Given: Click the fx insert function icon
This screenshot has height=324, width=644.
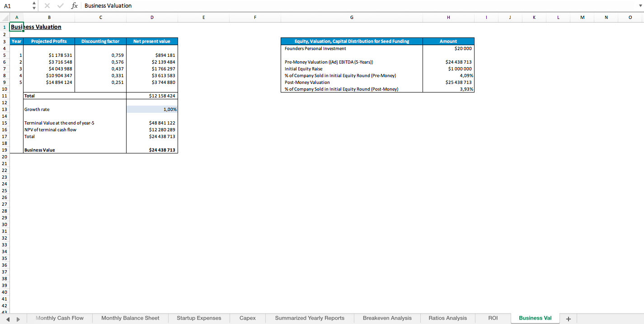Looking at the screenshot, I should (x=75, y=5).
